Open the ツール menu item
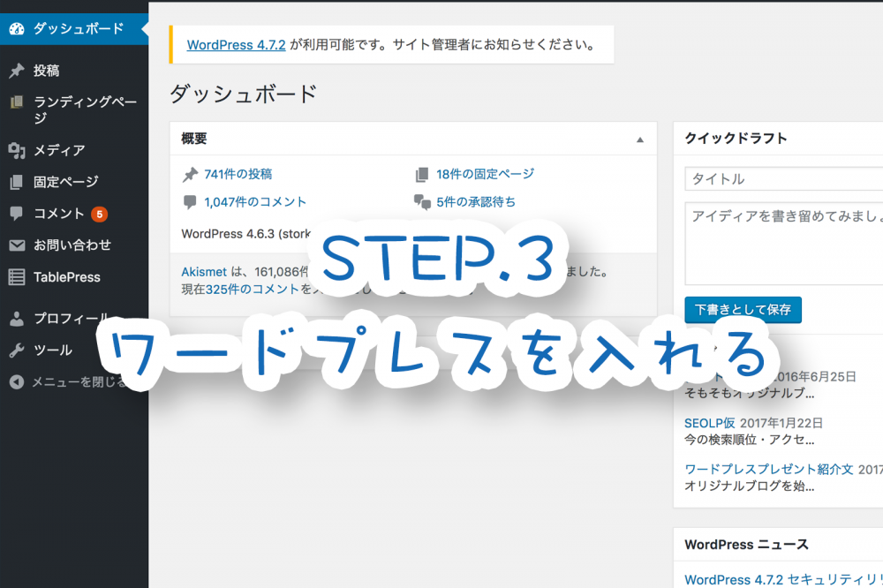This screenshot has height=588, width=883. [53, 351]
